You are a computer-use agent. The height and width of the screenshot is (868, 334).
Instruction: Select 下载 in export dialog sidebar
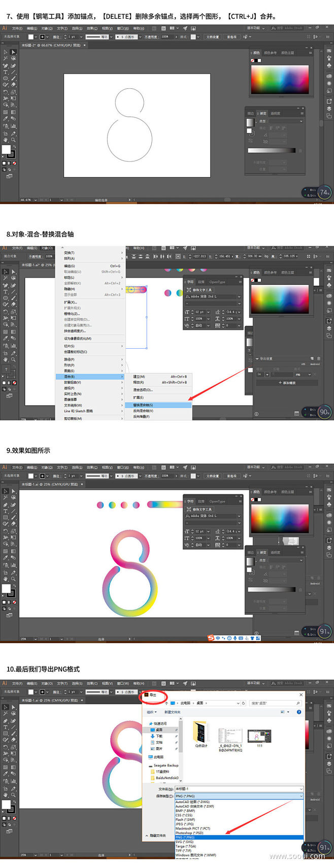pos(159,736)
